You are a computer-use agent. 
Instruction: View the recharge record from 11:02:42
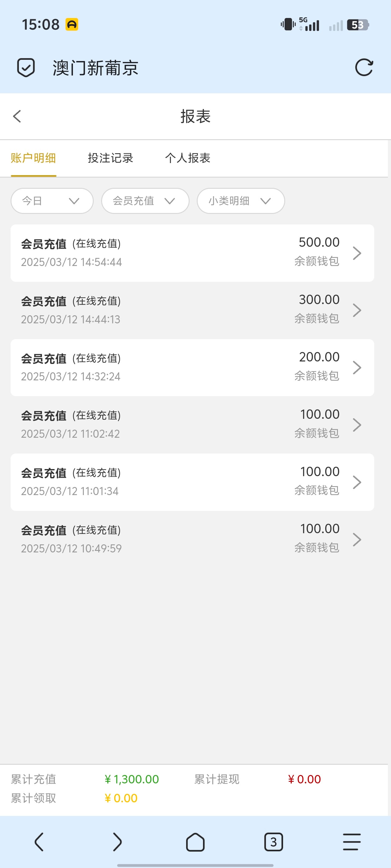192,425
